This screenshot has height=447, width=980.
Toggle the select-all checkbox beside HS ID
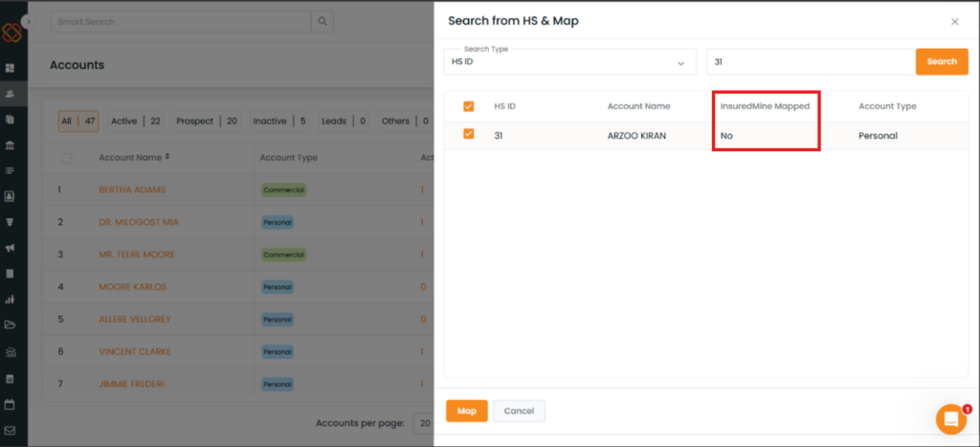point(468,106)
